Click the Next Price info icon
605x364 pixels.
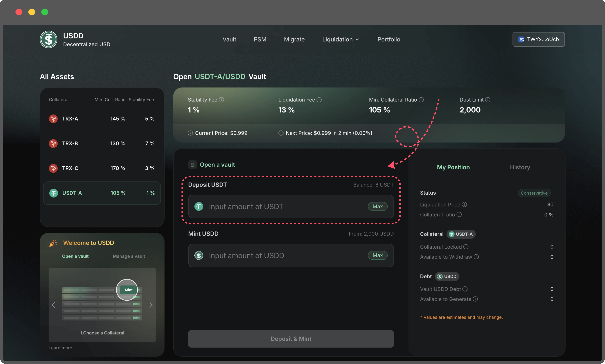pyautogui.click(x=281, y=133)
